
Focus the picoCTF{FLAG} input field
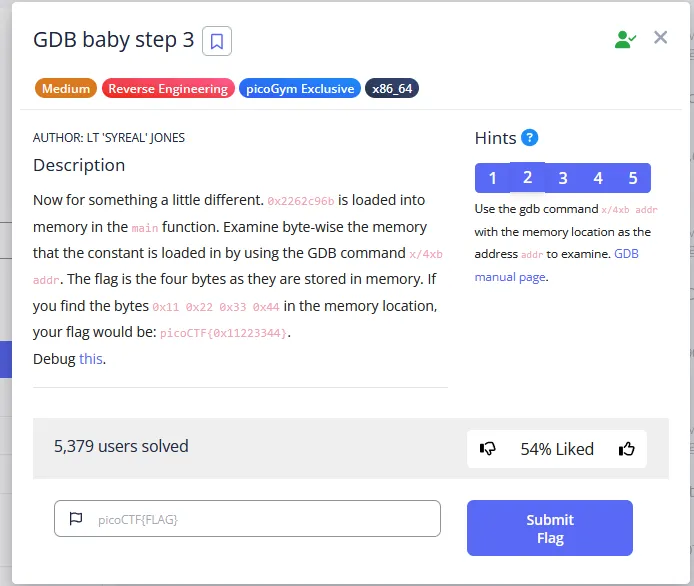pyautogui.click(x=260, y=519)
